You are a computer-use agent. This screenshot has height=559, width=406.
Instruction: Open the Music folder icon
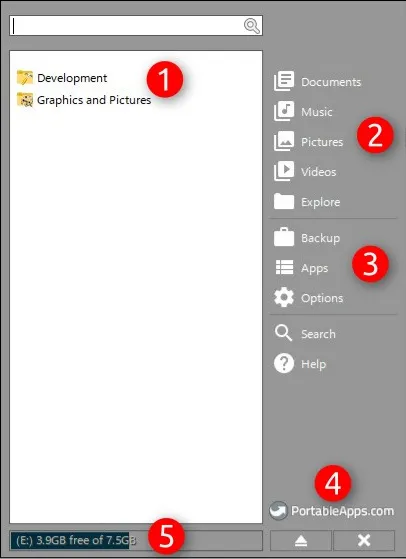(284, 111)
